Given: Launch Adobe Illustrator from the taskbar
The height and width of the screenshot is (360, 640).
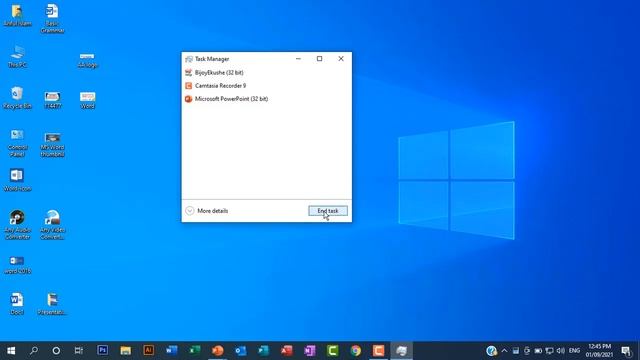Looking at the screenshot, I should click(x=149, y=350).
